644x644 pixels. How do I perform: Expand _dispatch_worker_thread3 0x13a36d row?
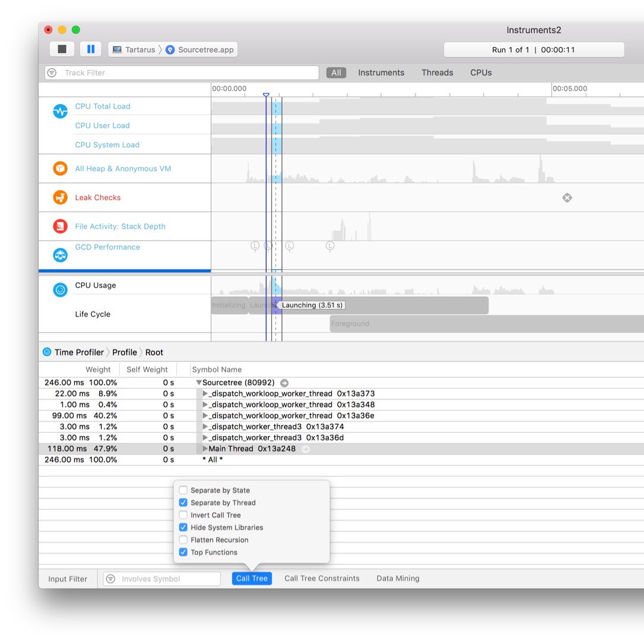[205, 438]
